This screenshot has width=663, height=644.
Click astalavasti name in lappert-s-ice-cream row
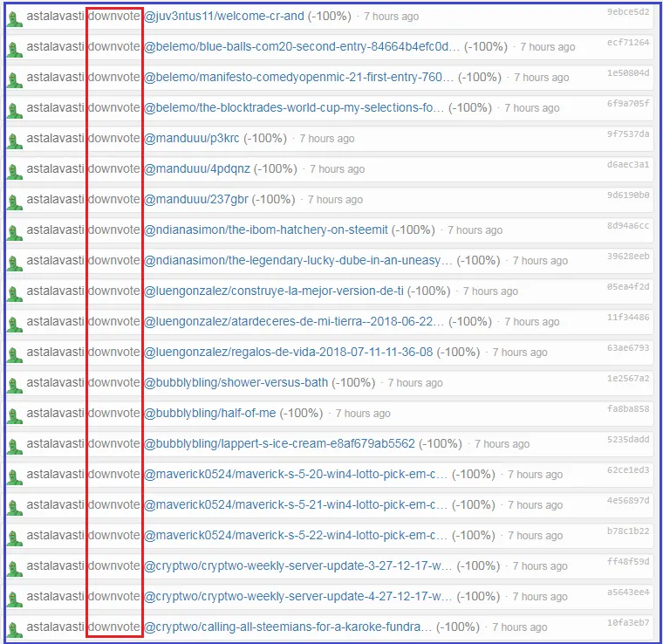(55, 443)
